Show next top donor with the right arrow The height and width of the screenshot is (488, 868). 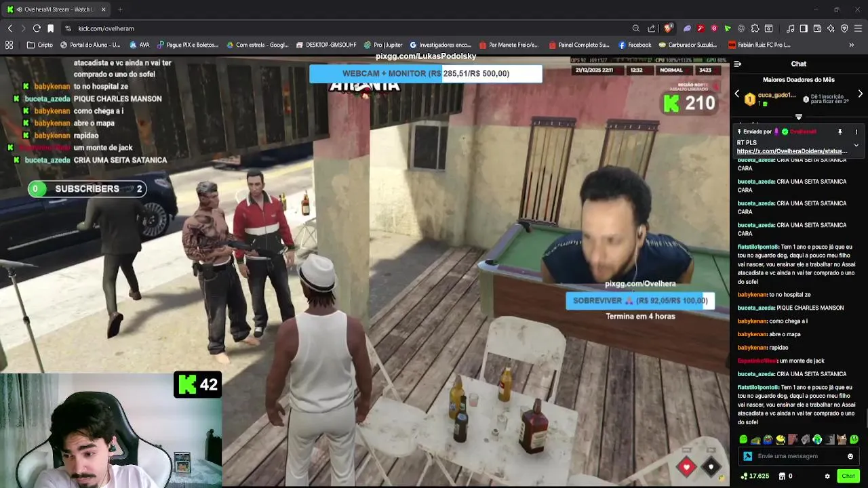coord(861,94)
